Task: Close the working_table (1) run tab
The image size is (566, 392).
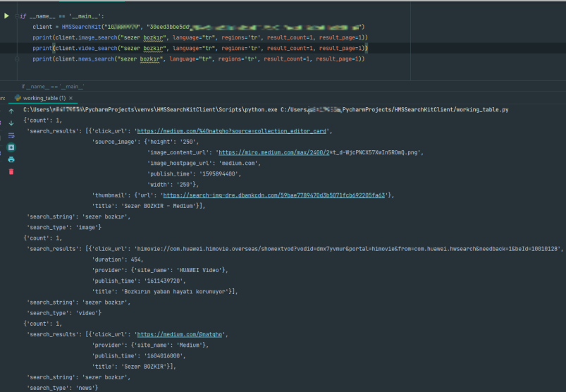Action: tap(70, 98)
